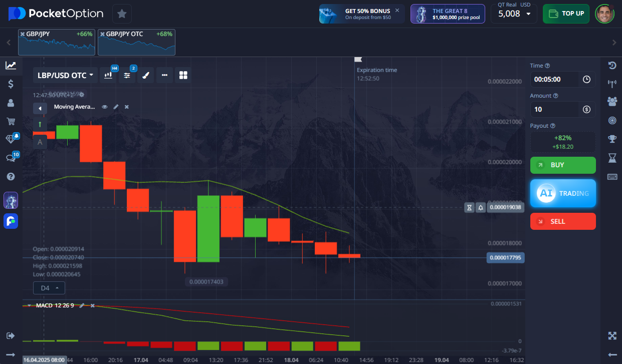The height and width of the screenshot is (364, 622).
Task: Open the market shopping cart icon
Action: [x=11, y=121]
